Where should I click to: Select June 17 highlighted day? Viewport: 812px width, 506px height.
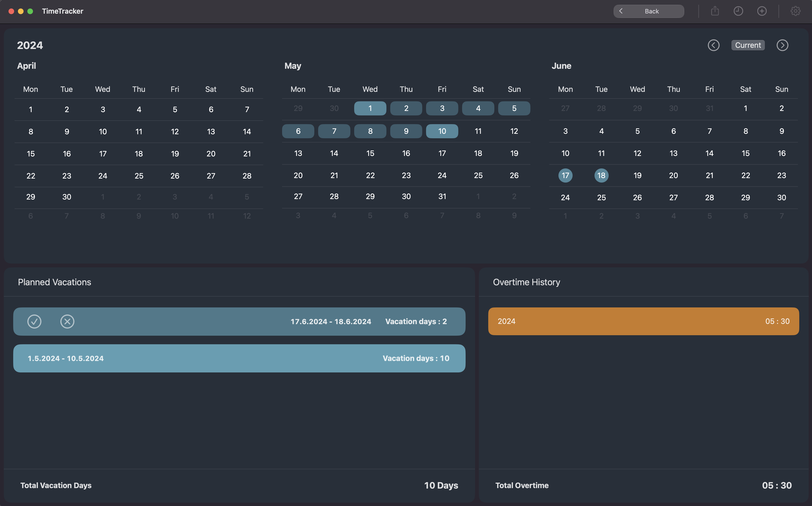coord(565,175)
